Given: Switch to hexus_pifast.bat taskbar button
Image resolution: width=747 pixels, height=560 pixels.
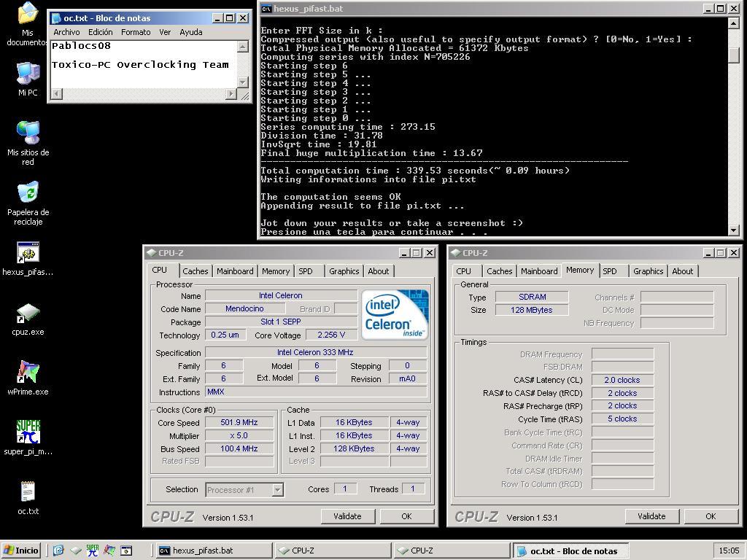Looking at the screenshot, I should (214, 551).
